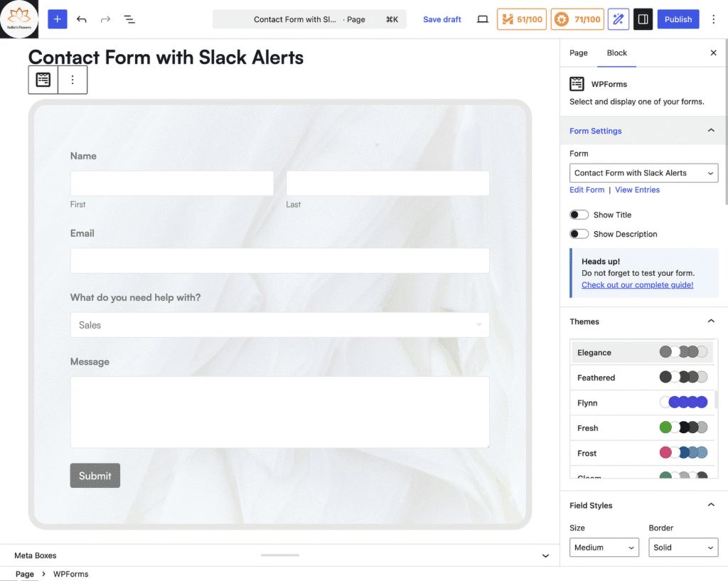This screenshot has width=728, height=581.
Task: Click WPForms in the breadcrumb
Action: 70,574
